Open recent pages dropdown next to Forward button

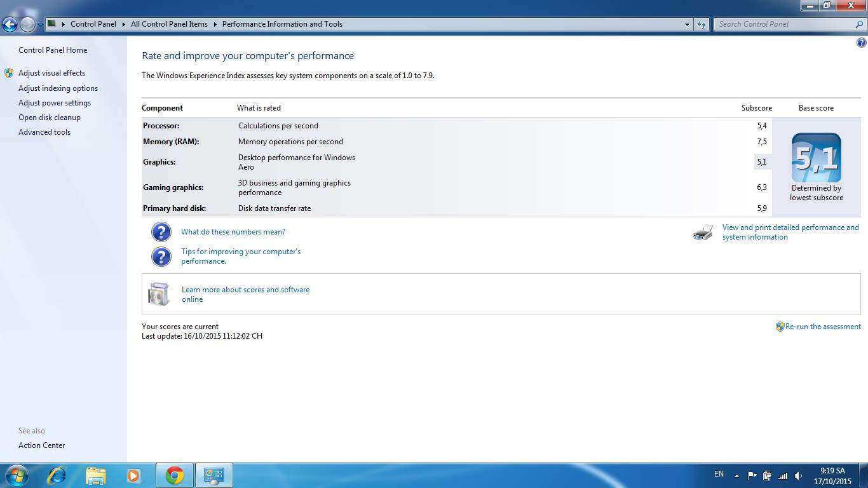[x=40, y=25]
